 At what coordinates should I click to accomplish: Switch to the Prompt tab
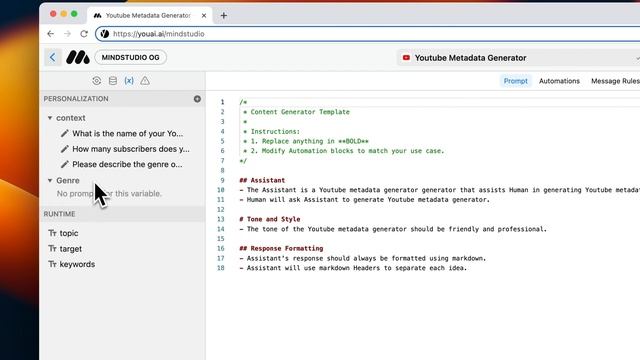point(516,81)
